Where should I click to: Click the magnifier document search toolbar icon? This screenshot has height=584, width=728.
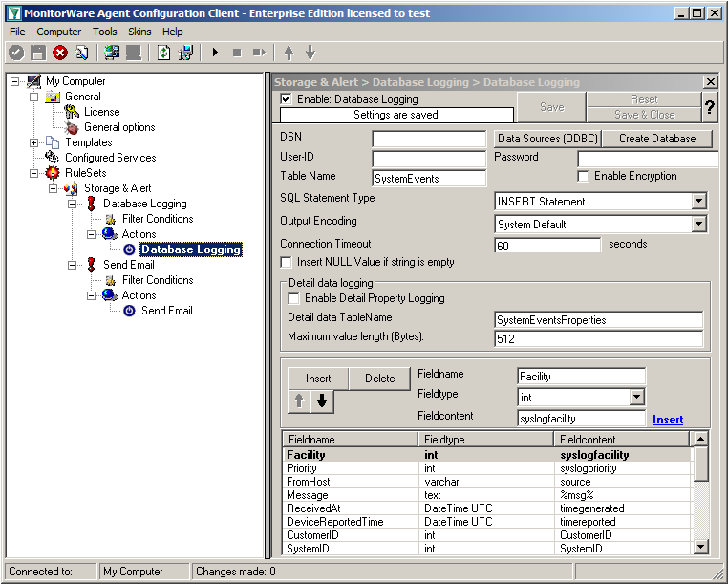tap(82, 53)
